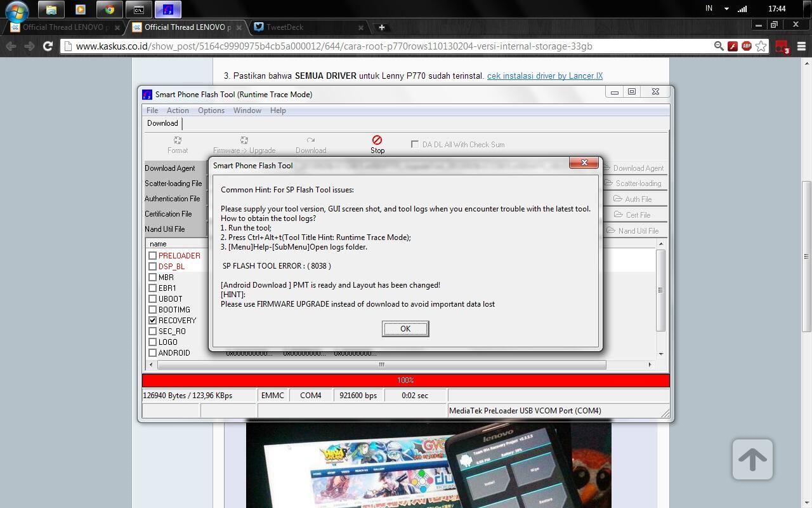Click the scroll-to-top arrow button
The image size is (812, 508).
pyautogui.click(x=752, y=459)
